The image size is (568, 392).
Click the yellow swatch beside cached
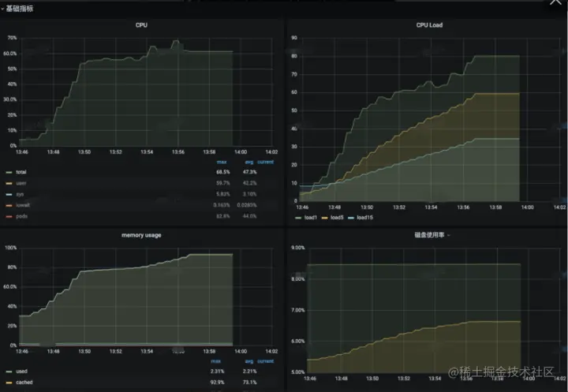[9, 383]
